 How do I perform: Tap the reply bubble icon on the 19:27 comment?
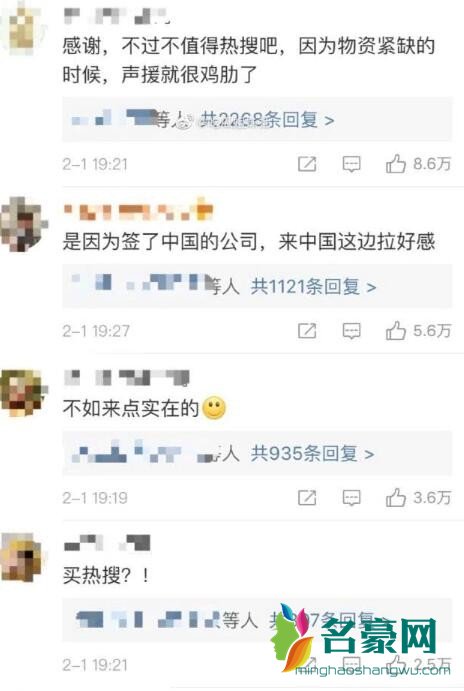click(x=351, y=331)
